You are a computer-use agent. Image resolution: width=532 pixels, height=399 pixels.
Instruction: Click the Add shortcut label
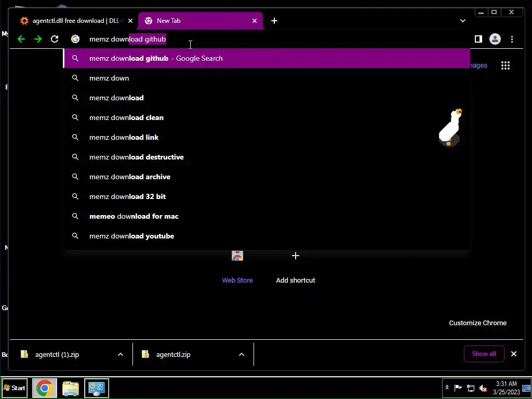[x=296, y=280]
